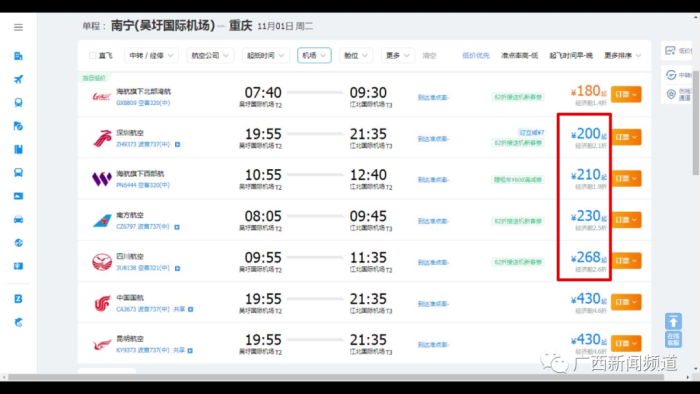Select the airplane flights icon in sidebar

pyautogui.click(x=18, y=79)
